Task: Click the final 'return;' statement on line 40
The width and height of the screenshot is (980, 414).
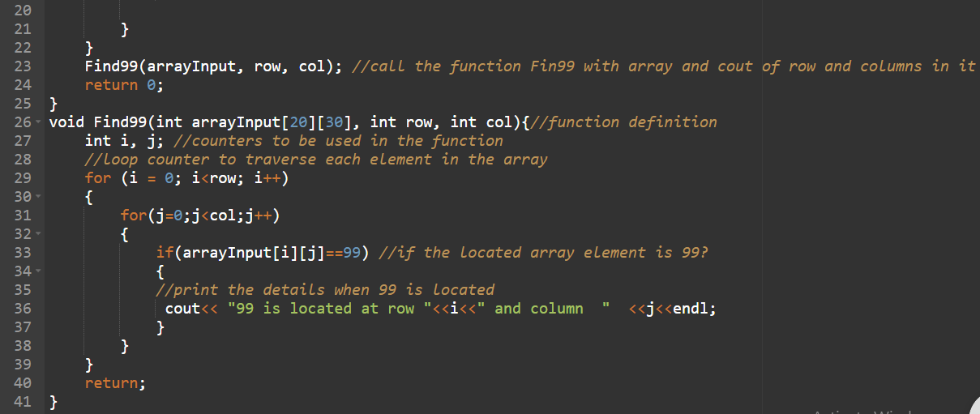Action: [115, 383]
